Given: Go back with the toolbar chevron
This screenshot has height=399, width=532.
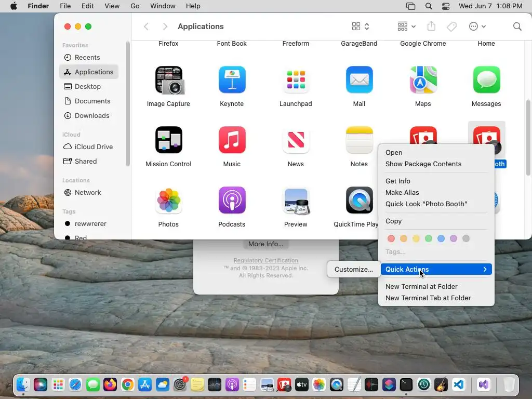Looking at the screenshot, I should [146, 26].
